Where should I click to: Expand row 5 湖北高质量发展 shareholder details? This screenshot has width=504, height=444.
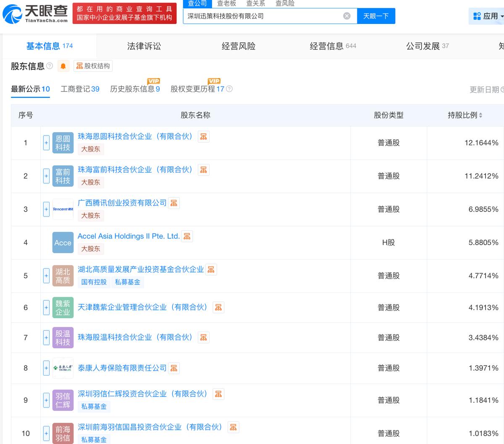[46, 276]
